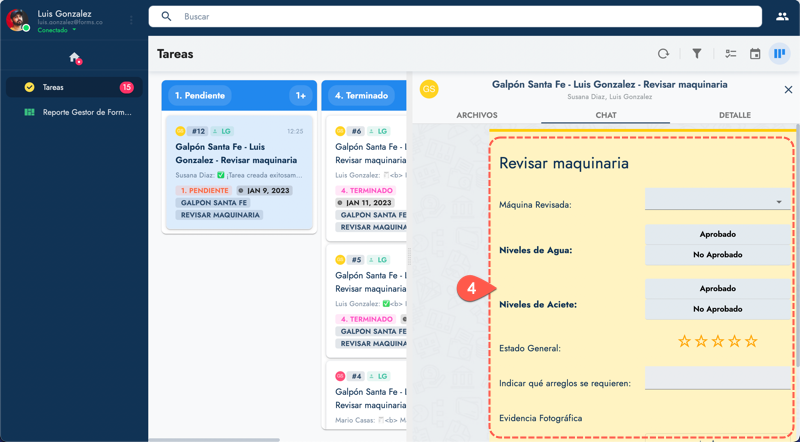Switch to the CHAT tab

point(606,115)
